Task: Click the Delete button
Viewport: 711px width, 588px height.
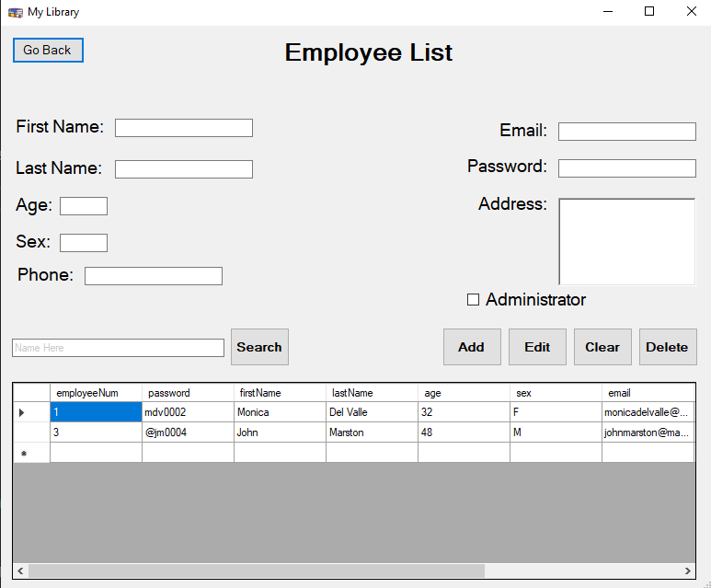Action: point(668,347)
